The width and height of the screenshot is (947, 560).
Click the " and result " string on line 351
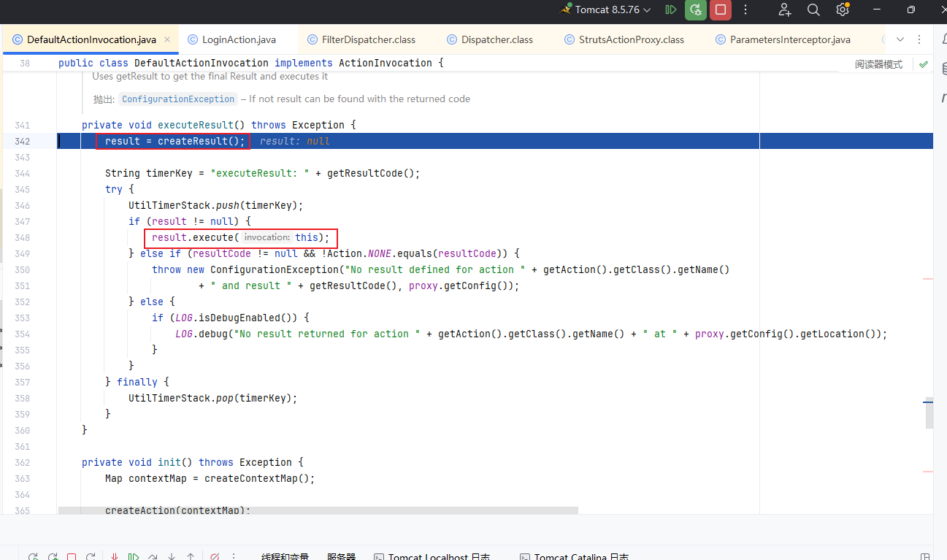pyautogui.click(x=251, y=285)
